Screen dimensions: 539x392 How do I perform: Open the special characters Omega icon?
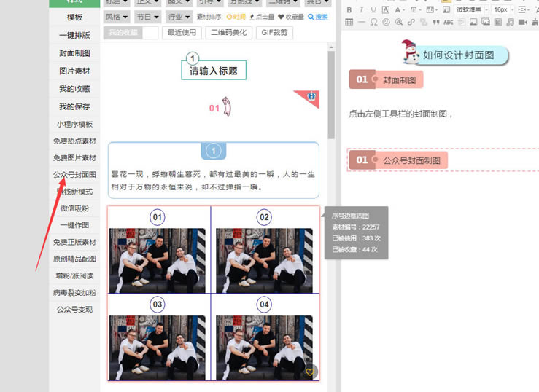pyautogui.click(x=373, y=23)
